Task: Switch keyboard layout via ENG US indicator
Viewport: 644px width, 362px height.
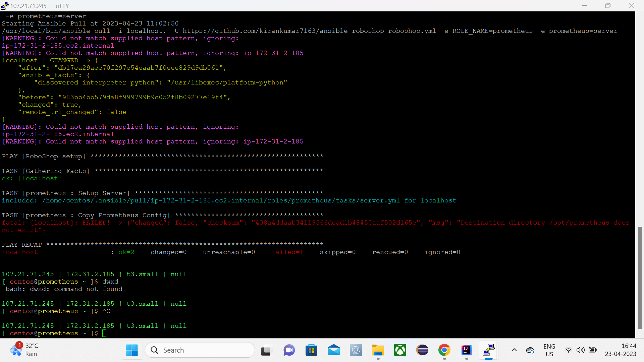Action: click(549, 350)
